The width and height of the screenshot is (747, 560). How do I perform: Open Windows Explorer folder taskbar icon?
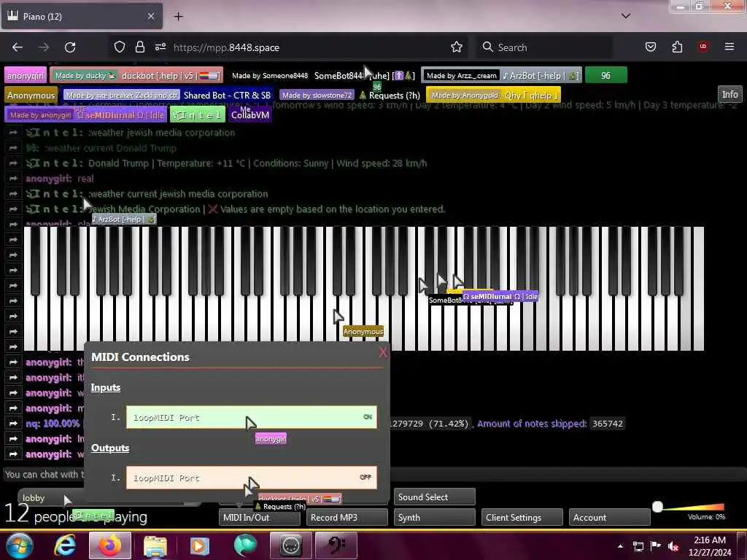point(155,545)
